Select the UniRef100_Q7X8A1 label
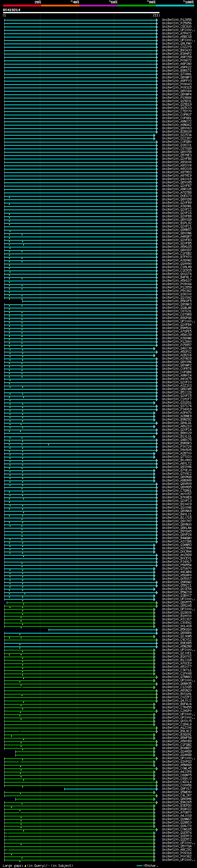This screenshot has height=868, width=197. coord(177,74)
